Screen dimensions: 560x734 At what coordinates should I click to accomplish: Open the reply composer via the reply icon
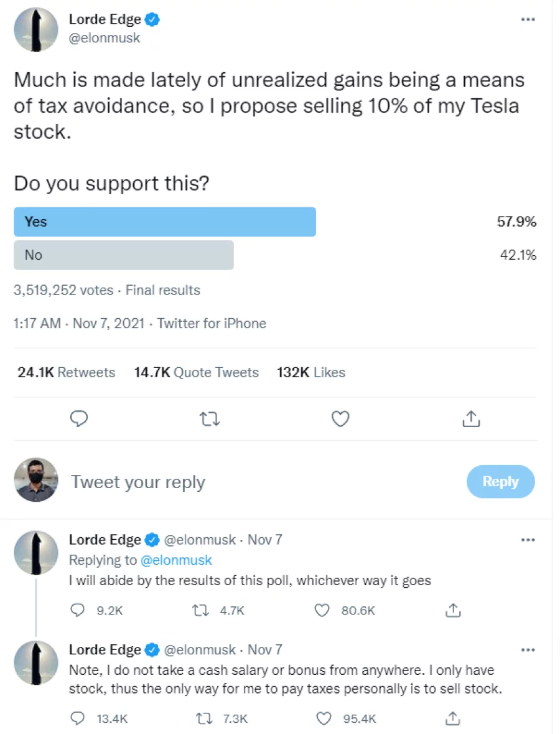coord(79,419)
